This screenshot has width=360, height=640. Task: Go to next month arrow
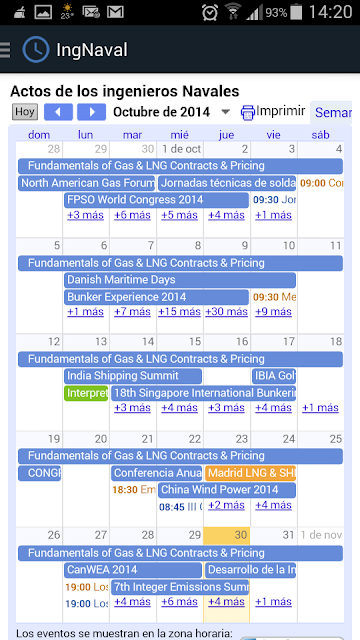point(91,112)
